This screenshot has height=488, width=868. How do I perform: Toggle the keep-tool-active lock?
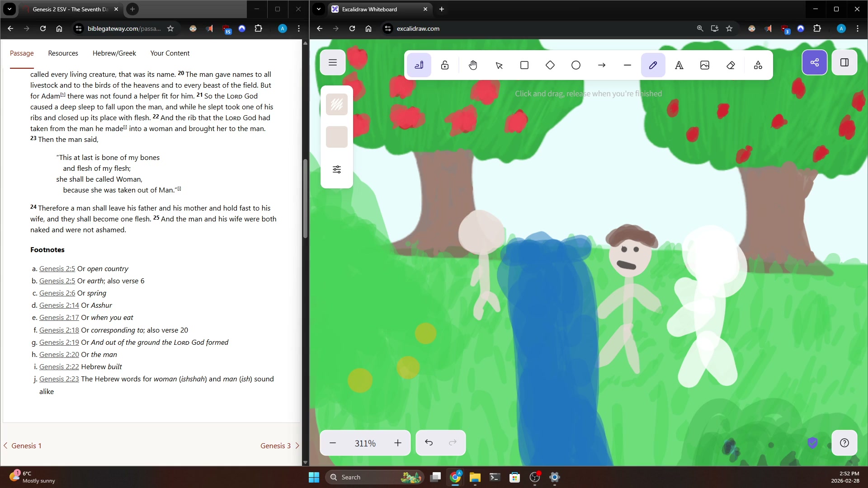(x=445, y=65)
